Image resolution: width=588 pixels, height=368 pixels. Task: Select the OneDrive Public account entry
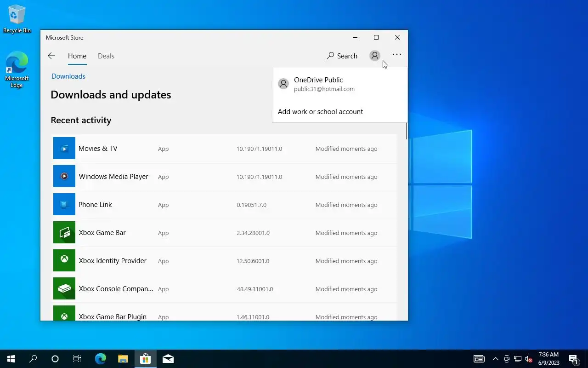click(339, 84)
